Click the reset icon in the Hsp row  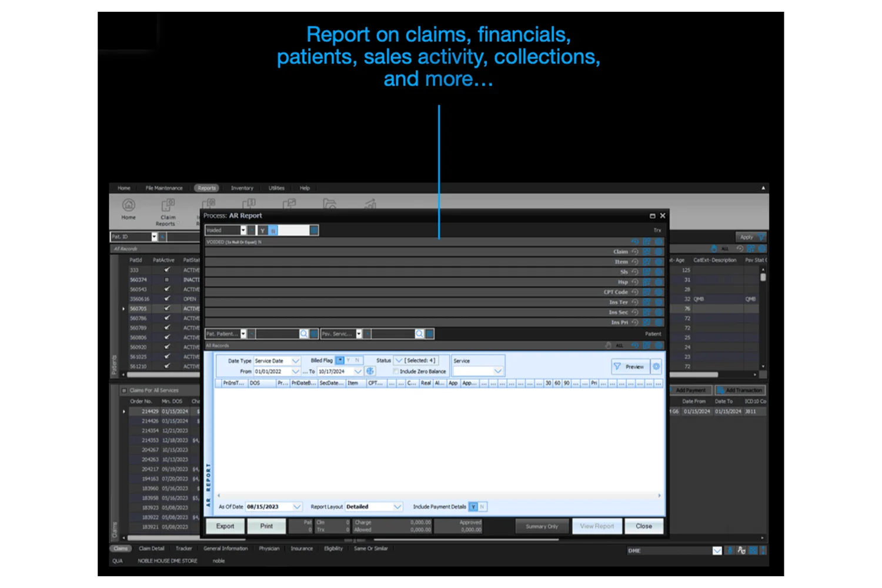634,282
